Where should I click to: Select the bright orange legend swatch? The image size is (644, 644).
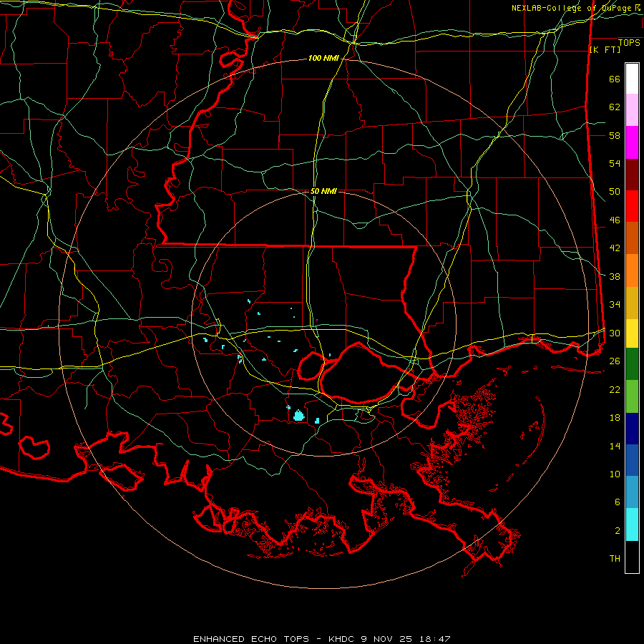[x=632, y=270]
